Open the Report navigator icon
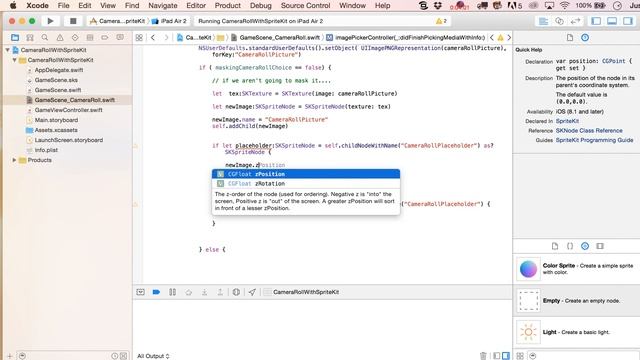The height and width of the screenshot is (360, 640). (x=120, y=38)
